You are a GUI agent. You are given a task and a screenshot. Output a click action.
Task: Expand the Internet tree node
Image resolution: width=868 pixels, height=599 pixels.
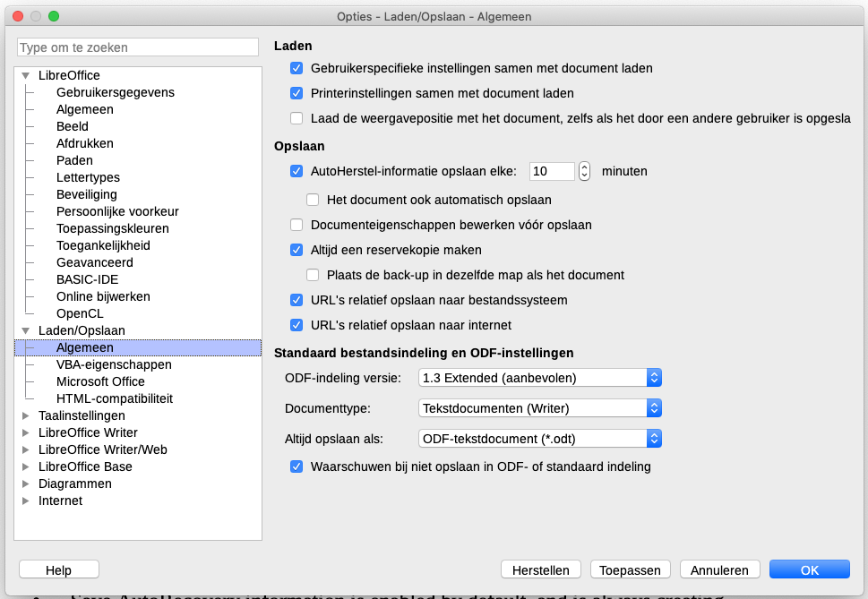(x=26, y=501)
